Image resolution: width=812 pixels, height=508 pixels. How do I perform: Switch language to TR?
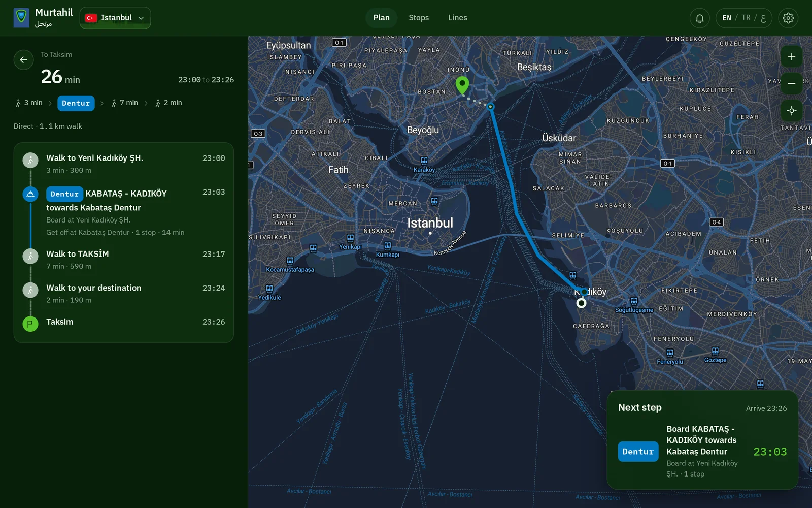(746, 18)
